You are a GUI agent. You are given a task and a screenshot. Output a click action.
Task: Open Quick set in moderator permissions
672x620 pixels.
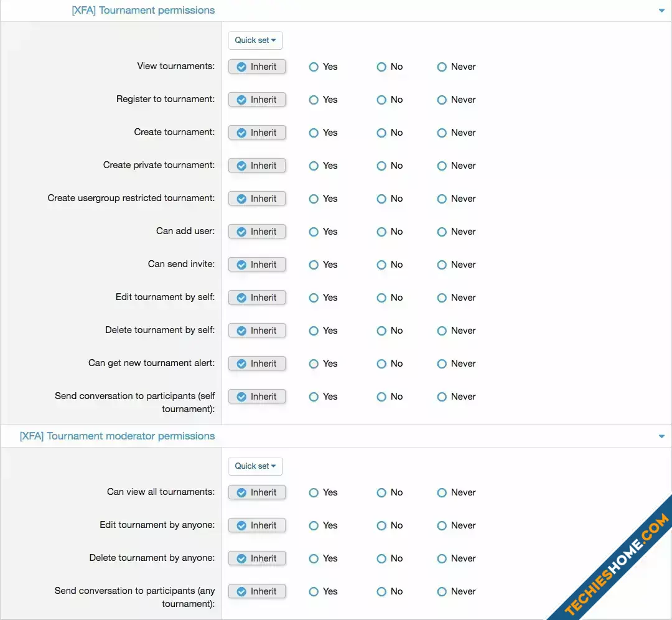click(x=255, y=466)
